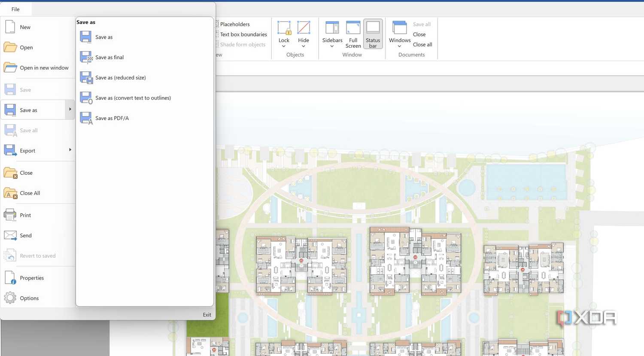
Task: Open the Lock objects dropdown
Action: (284, 34)
